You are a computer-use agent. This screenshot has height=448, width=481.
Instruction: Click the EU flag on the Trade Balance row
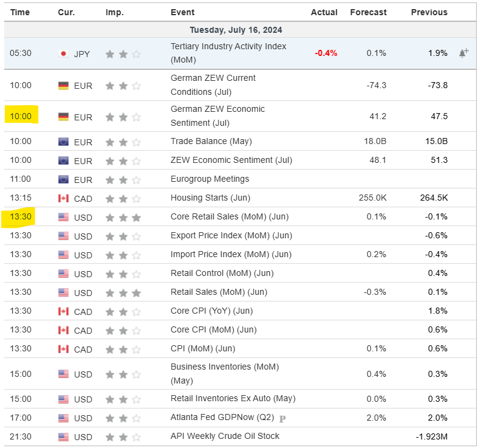63,142
